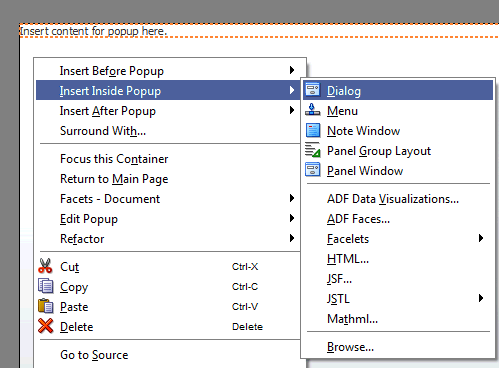The height and width of the screenshot is (368, 499).
Task: Select Focus this Container
Action: coord(168,159)
